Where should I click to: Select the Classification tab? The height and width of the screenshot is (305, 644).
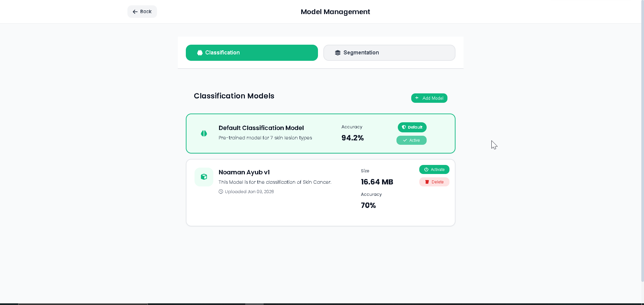pyautogui.click(x=252, y=53)
